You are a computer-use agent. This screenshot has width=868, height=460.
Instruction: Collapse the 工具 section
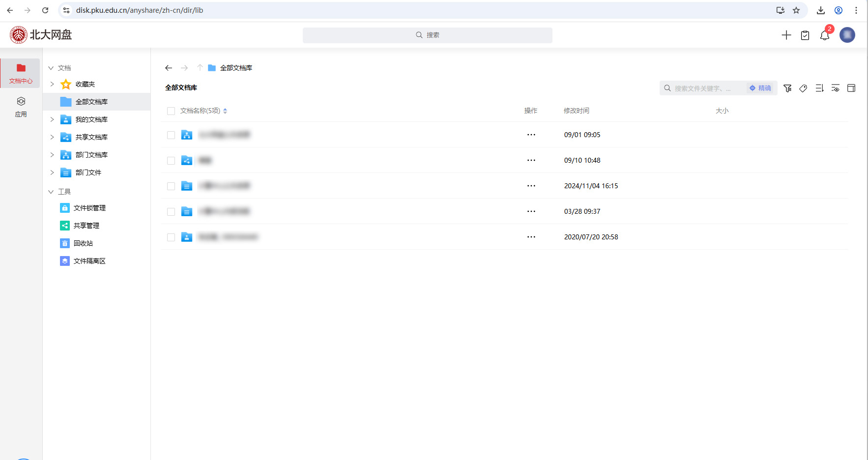(x=51, y=192)
